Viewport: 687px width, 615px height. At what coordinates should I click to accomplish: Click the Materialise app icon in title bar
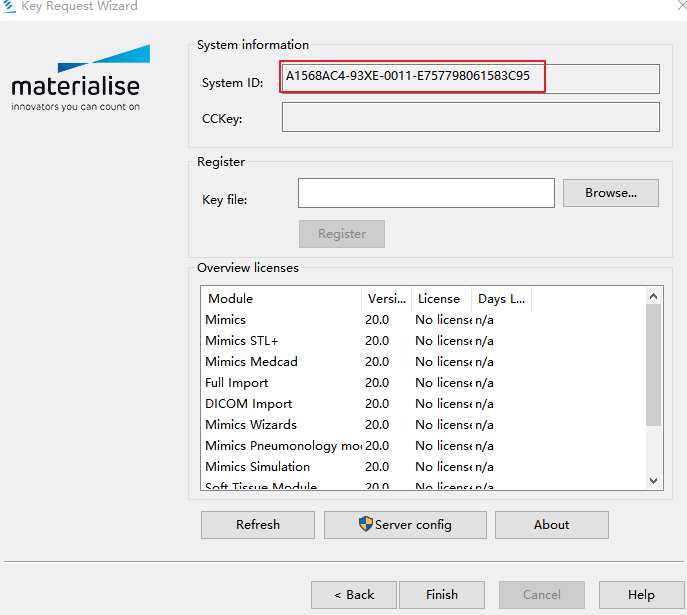[x=8, y=5]
